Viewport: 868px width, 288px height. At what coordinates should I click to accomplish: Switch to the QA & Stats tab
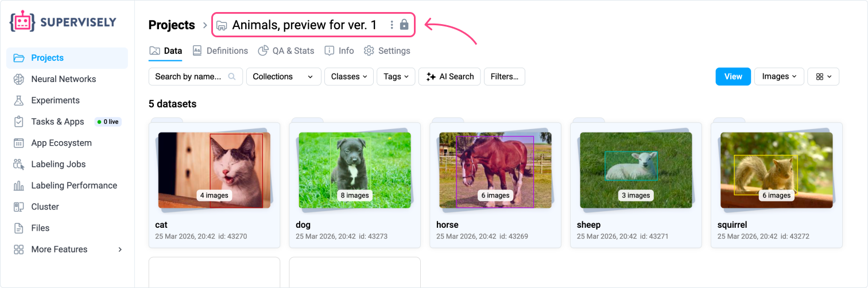pos(286,50)
